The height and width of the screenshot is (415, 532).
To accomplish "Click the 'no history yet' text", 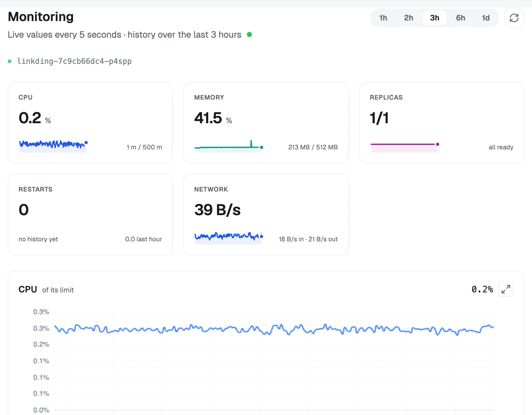I will pos(38,239).
